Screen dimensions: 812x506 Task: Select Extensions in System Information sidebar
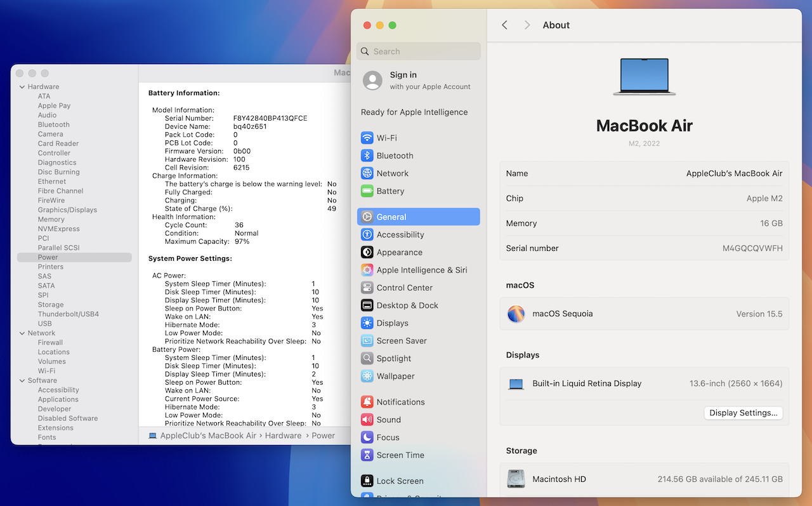(x=55, y=428)
